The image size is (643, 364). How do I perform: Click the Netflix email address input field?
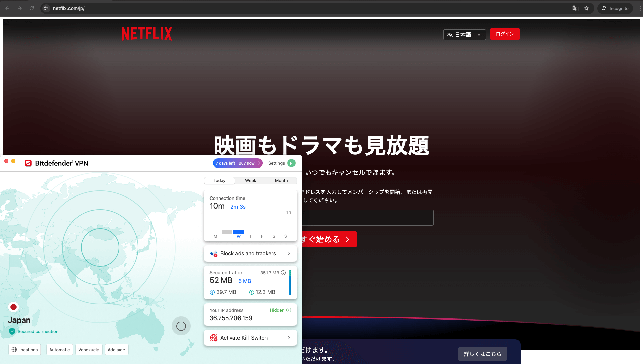point(368,218)
